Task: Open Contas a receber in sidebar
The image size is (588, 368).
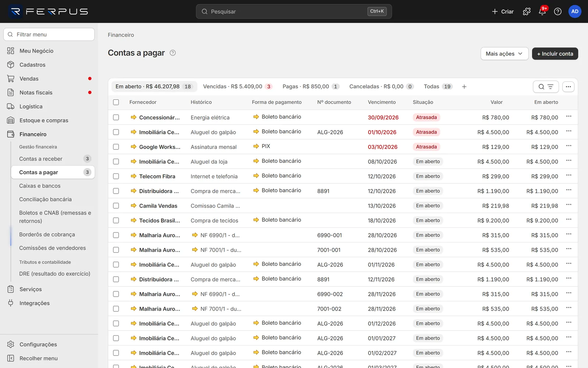Action: (x=53, y=159)
